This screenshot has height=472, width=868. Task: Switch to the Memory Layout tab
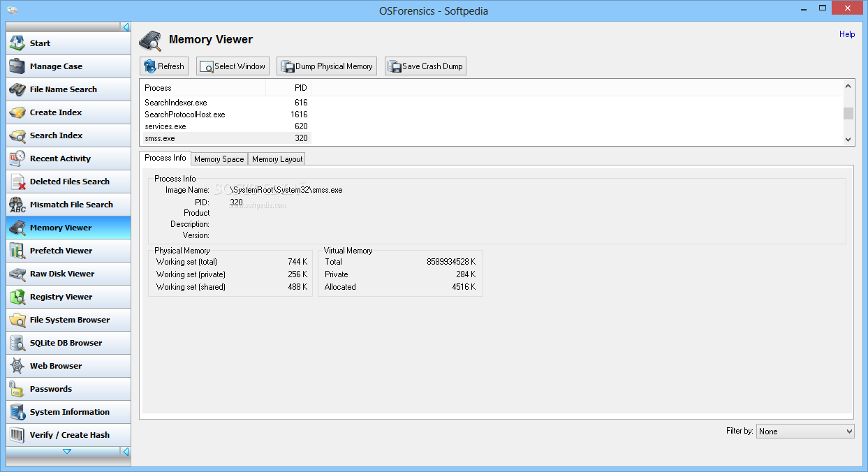pos(277,159)
